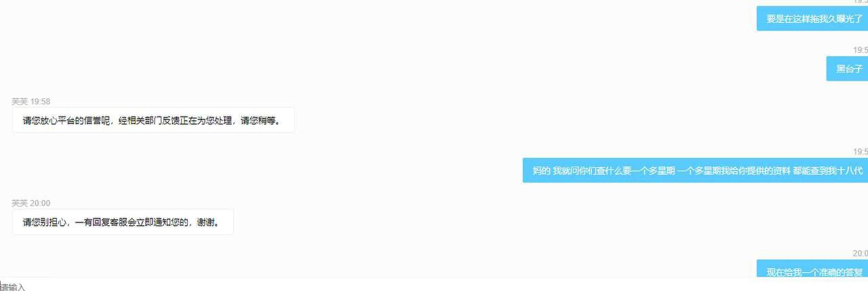Click the word 妈的 starting the blue message

coord(542,171)
